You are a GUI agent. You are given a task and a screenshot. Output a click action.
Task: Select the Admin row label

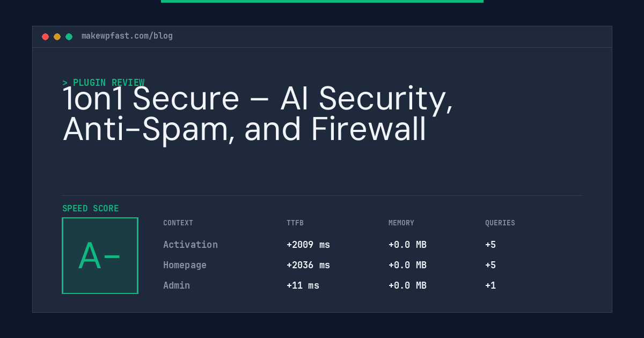point(177,285)
